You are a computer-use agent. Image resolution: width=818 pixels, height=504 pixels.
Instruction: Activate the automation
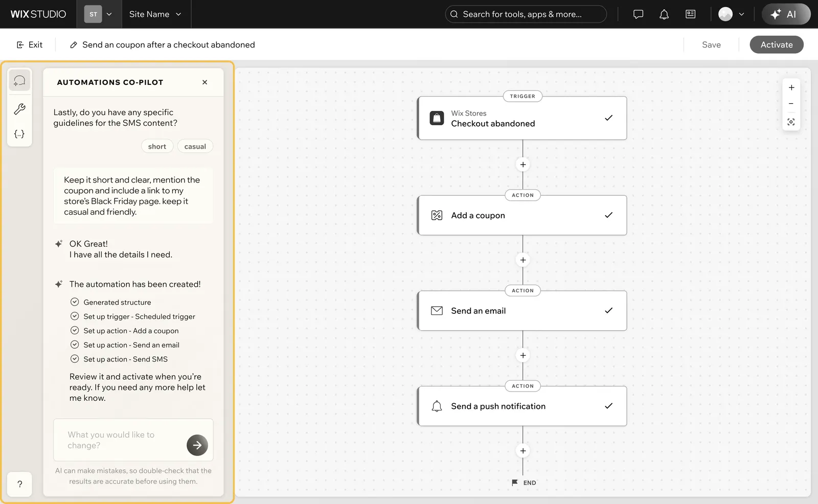point(777,45)
